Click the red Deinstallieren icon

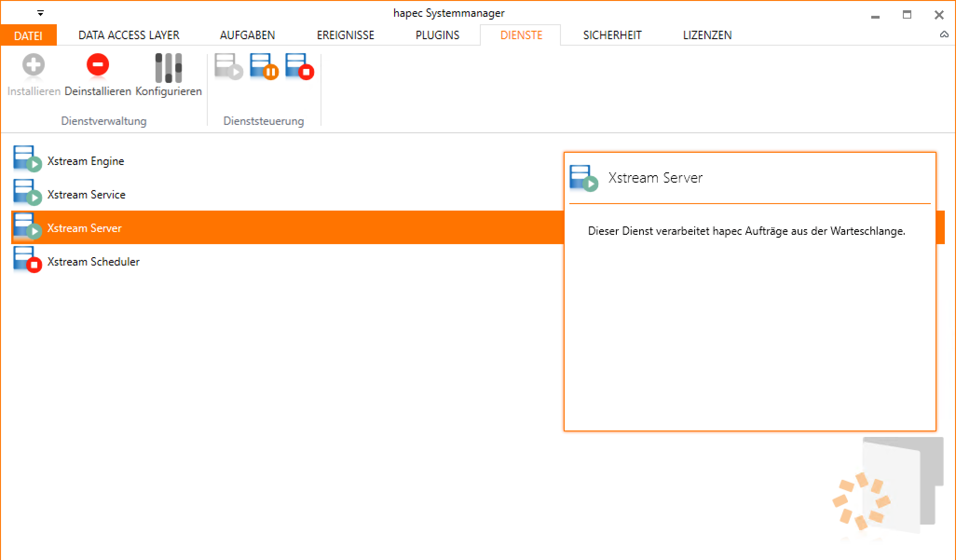click(x=97, y=65)
